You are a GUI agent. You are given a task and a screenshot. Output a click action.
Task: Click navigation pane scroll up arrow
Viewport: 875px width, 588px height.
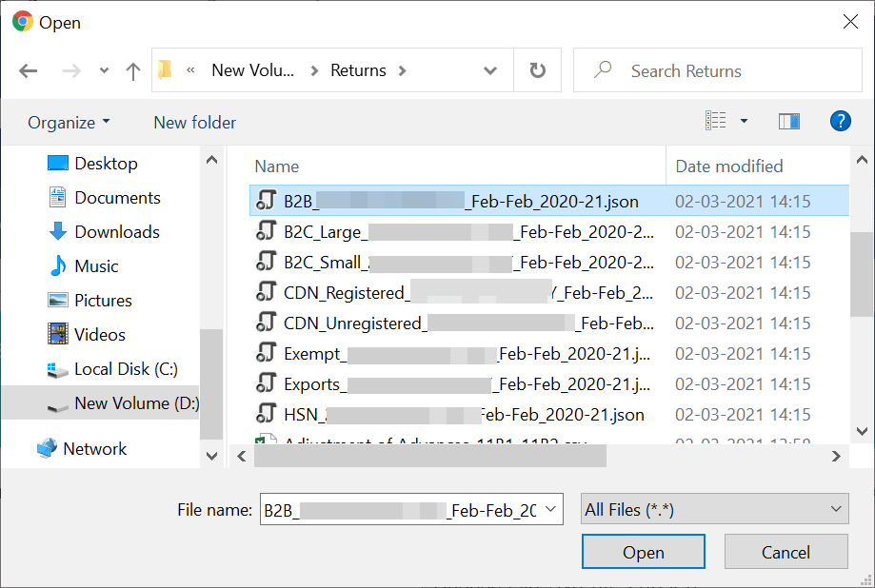pyautogui.click(x=211, y=160)
